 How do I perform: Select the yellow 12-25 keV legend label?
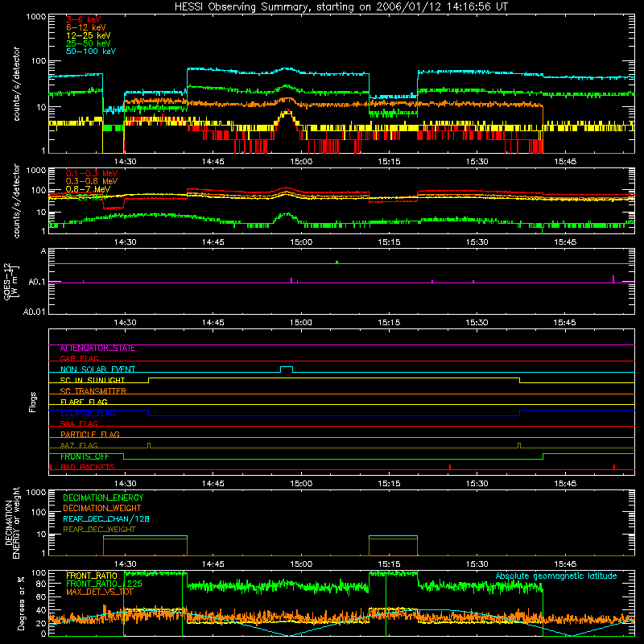[x=88, y=35]
